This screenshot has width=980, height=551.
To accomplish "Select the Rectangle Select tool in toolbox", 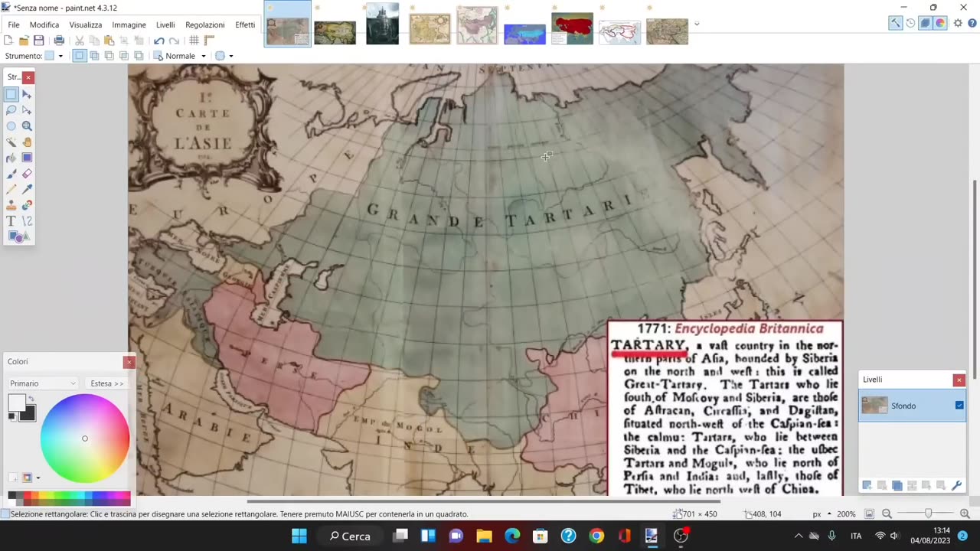I will [11, 94].
